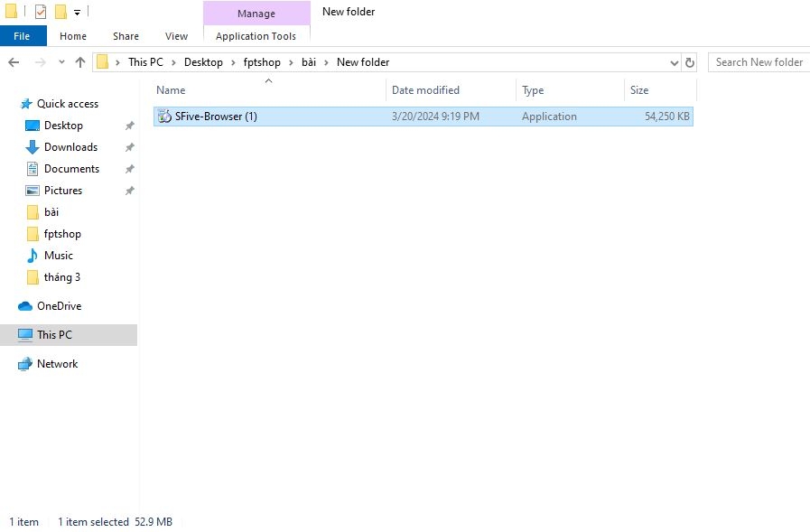
Task: Select the SFive-Browser (1) file name
Action: [216, 117]
